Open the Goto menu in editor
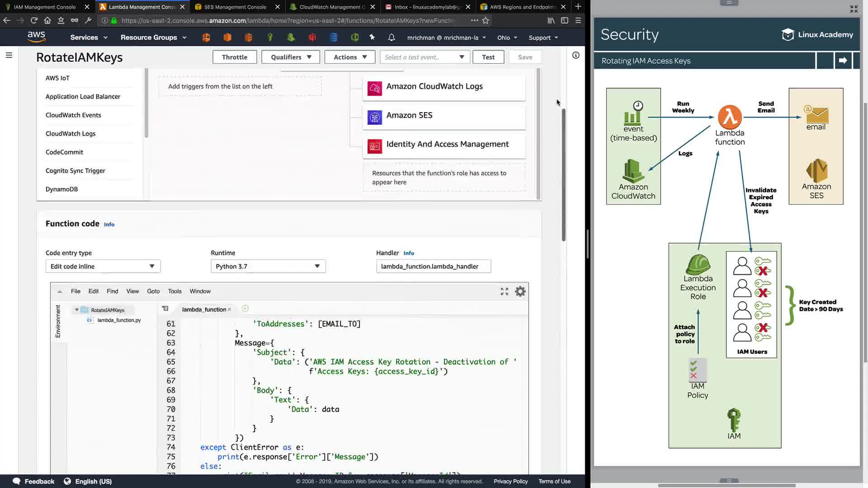 click(153, 291)
